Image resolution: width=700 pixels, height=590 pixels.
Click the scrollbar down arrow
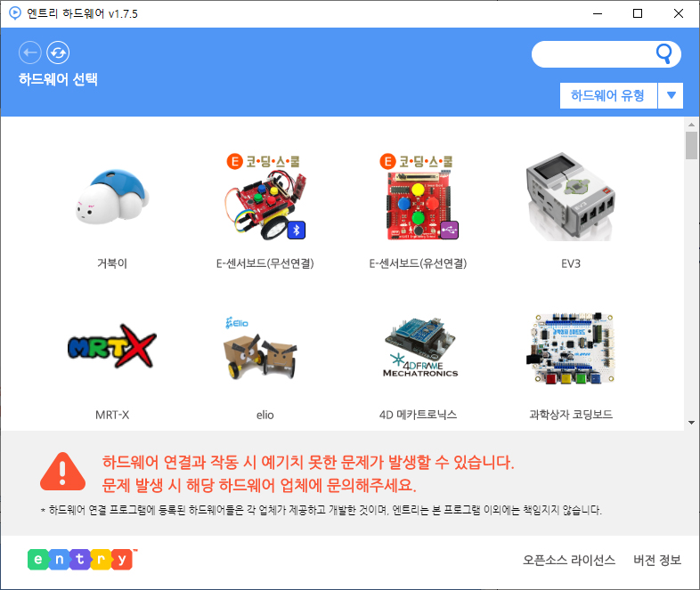click(x=691, y=423)
